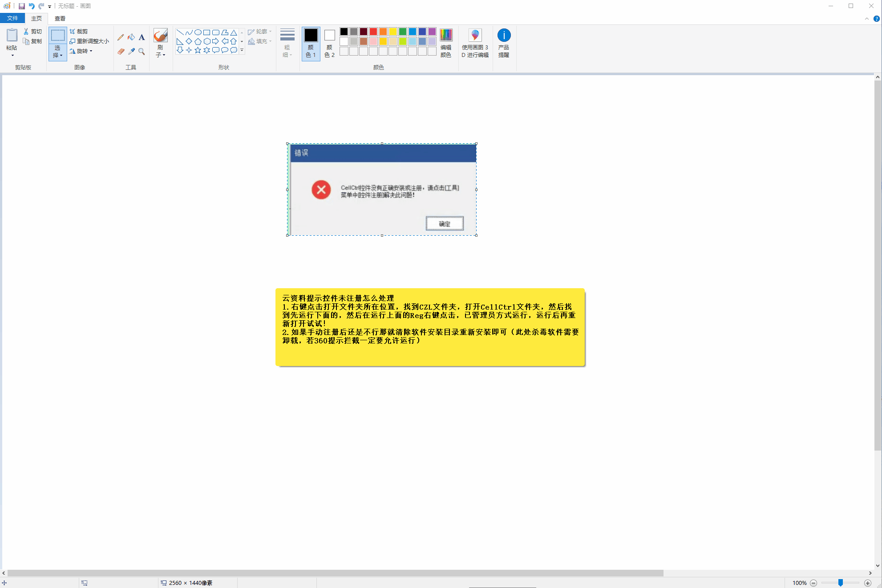Click 确定 button in error dialog
This screenshot has height=588, width=882.
pyautogui.click(x=444, y=223)
